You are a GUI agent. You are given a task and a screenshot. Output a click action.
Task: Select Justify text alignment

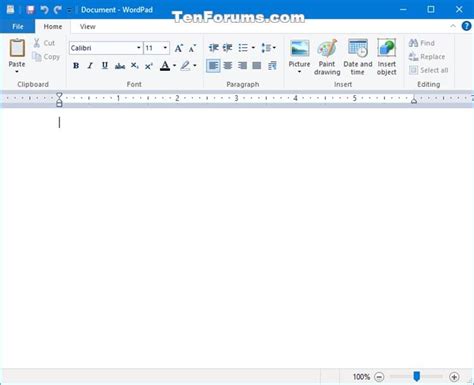(x=257, y=66)
